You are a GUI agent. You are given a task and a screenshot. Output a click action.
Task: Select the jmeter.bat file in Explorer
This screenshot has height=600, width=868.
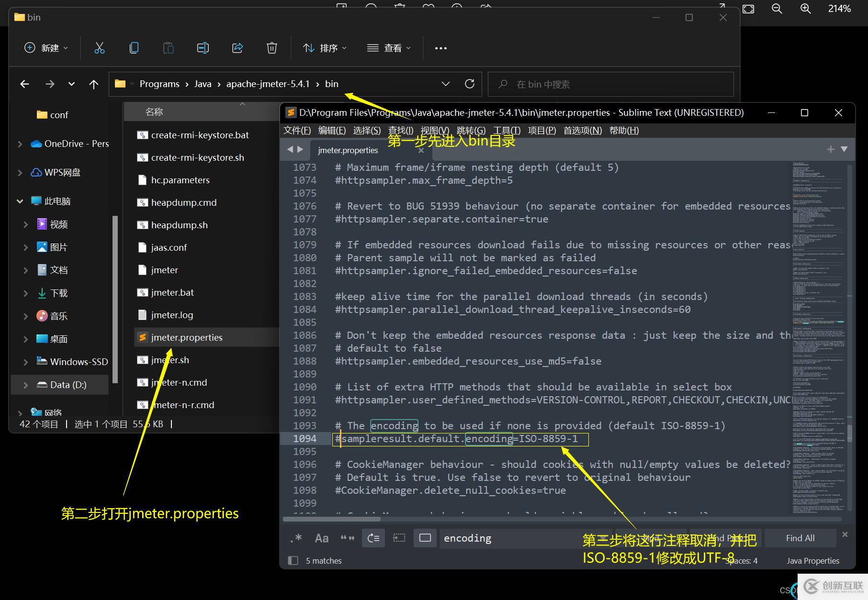tap(172, 292)
